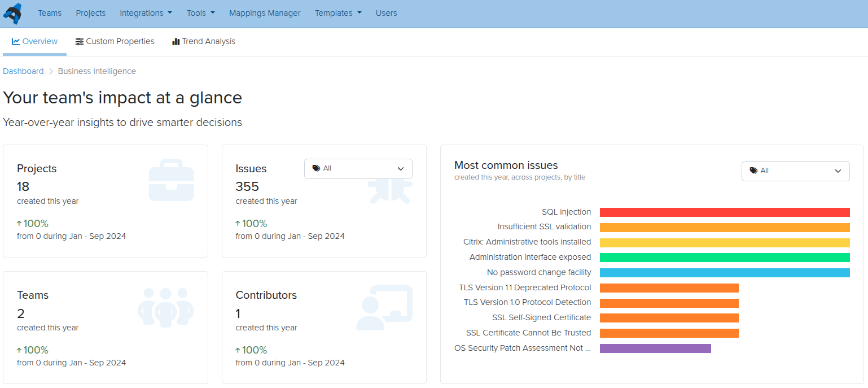Click the tag icon in Most common issues filter

(x=753, y=171)
